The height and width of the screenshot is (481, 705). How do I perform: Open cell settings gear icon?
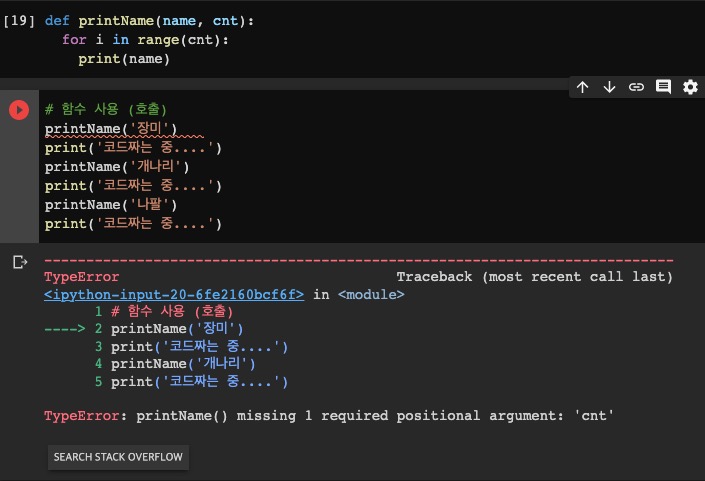(x=690, y=87)
